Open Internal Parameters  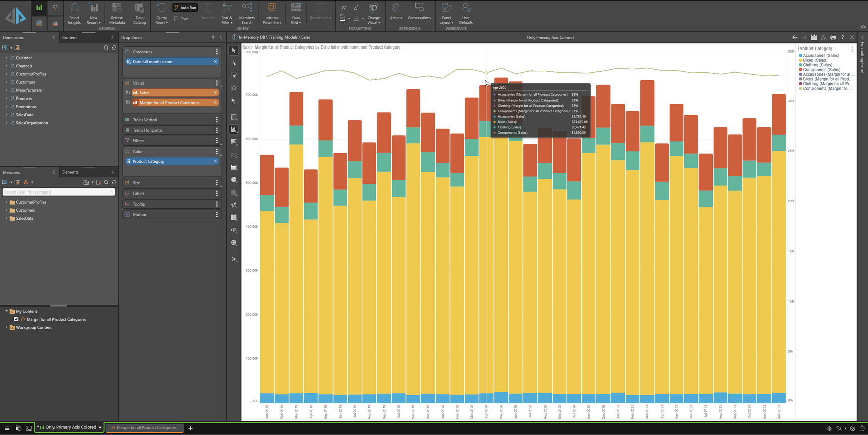272,13
